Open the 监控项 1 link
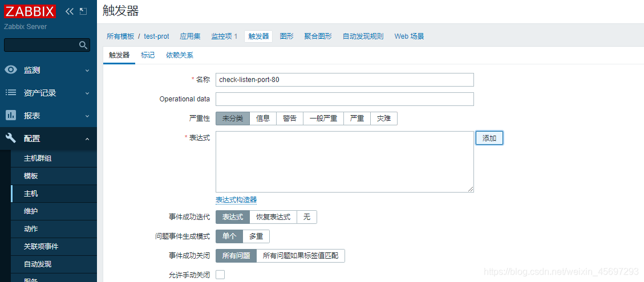Viewport: 644px width, 282px height. point(224,36)
